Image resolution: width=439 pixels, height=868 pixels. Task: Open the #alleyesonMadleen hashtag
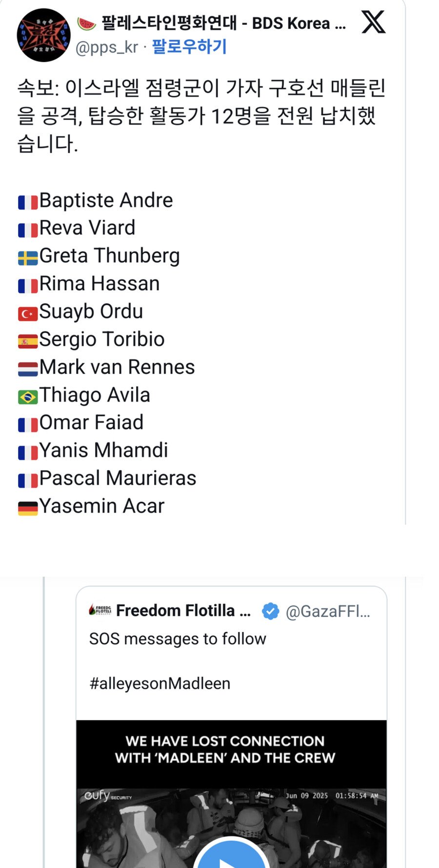(160, 683)
